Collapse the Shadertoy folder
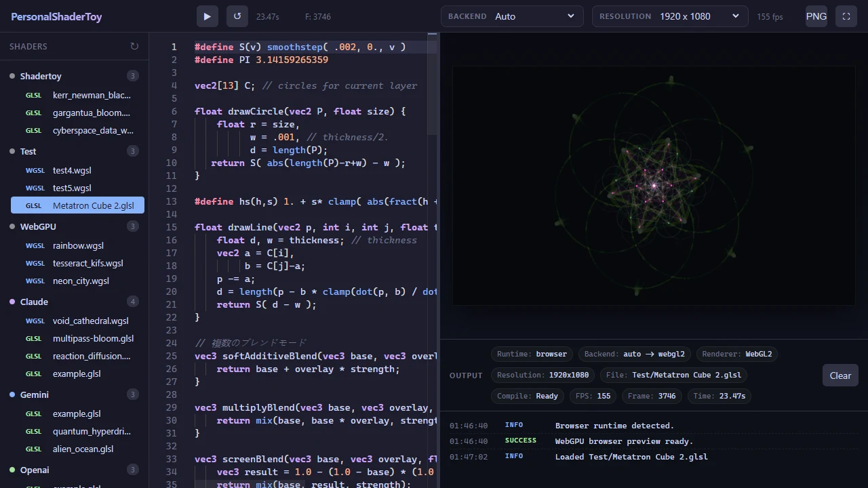This screenshot has width=868, height=488. (74, 76)
